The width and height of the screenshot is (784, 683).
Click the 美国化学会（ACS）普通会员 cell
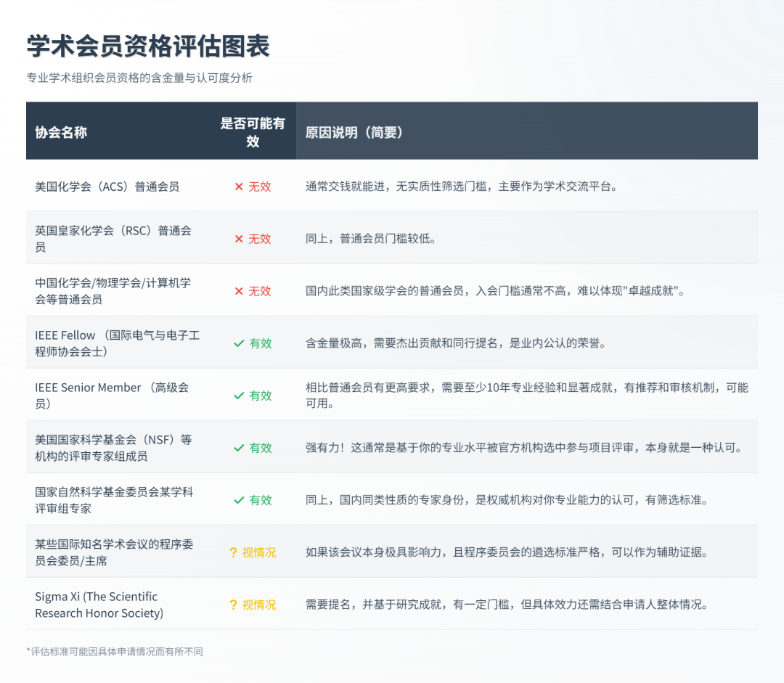click(107, 187)
